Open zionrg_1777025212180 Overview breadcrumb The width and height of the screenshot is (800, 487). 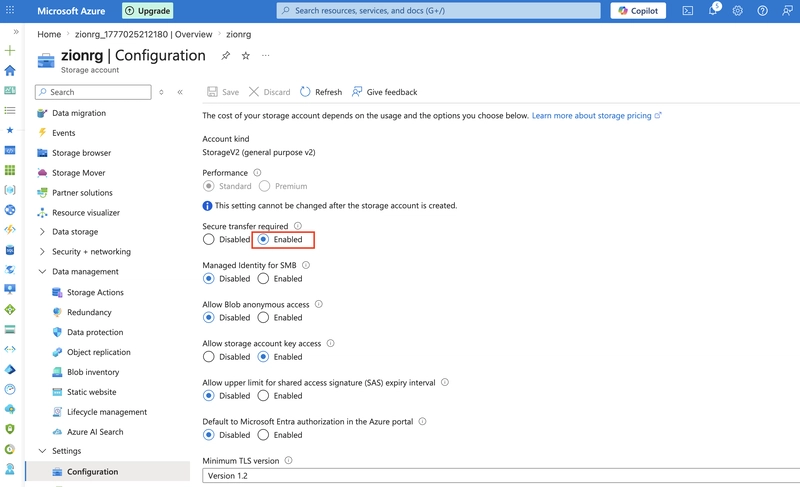coord(143,34)
